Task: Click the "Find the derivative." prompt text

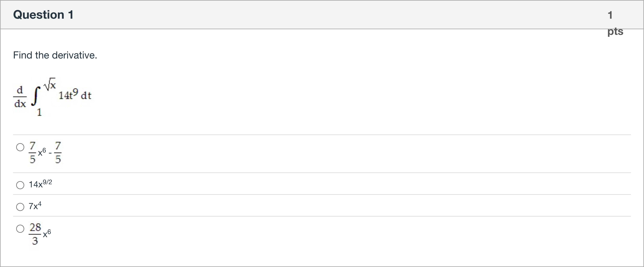Action: coord(55,55)
